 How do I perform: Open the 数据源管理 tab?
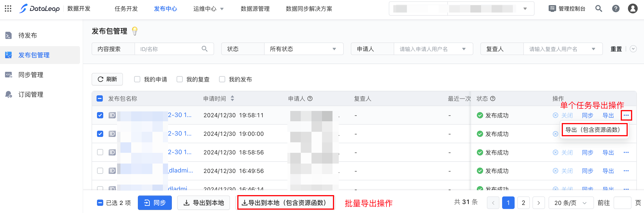click(x=255, y=9)
